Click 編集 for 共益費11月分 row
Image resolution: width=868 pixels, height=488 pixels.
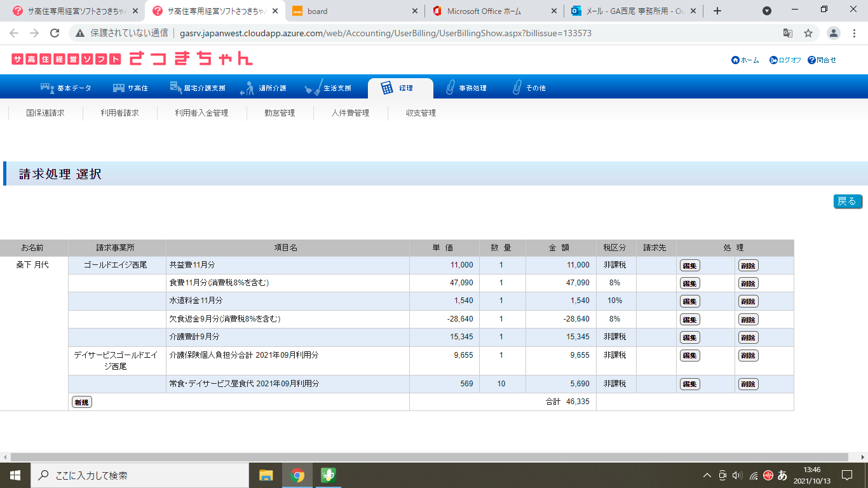pyautogui.click(x=689, y=266)
